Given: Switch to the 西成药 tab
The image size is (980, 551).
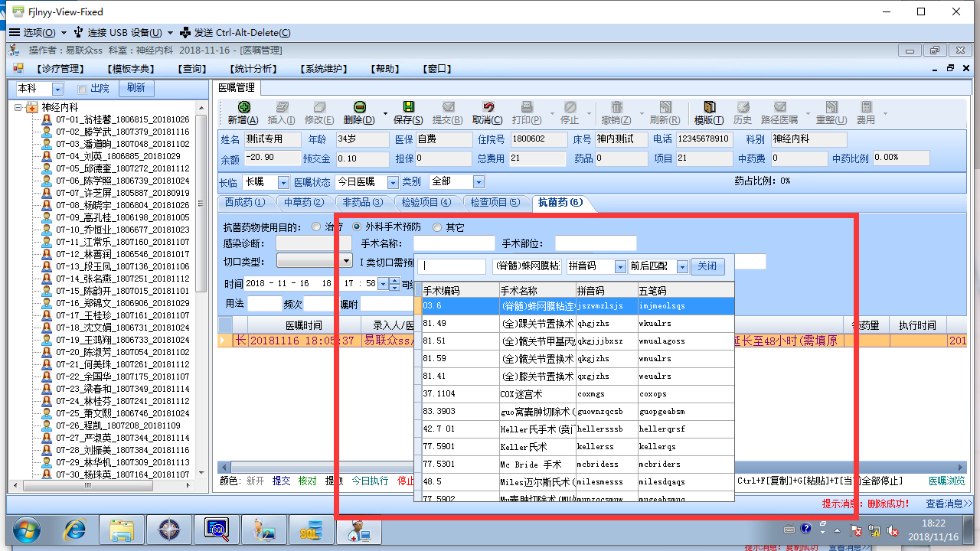Looking at the screenshot, I should coord(245,202).
